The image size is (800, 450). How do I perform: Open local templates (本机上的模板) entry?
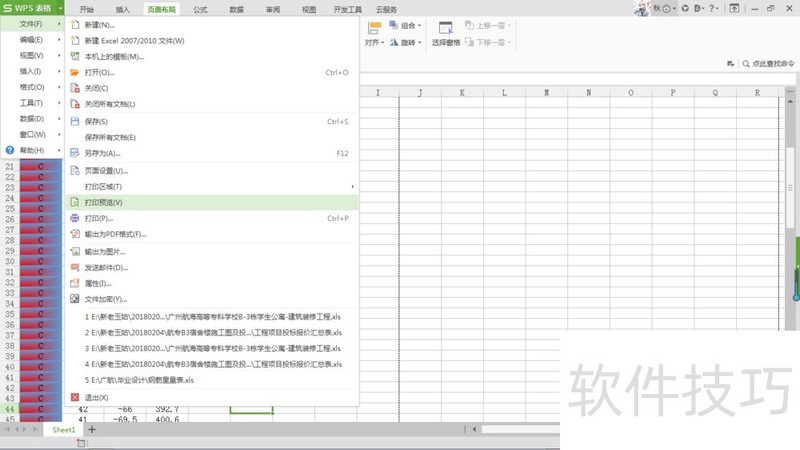click(x=212, y=56)
